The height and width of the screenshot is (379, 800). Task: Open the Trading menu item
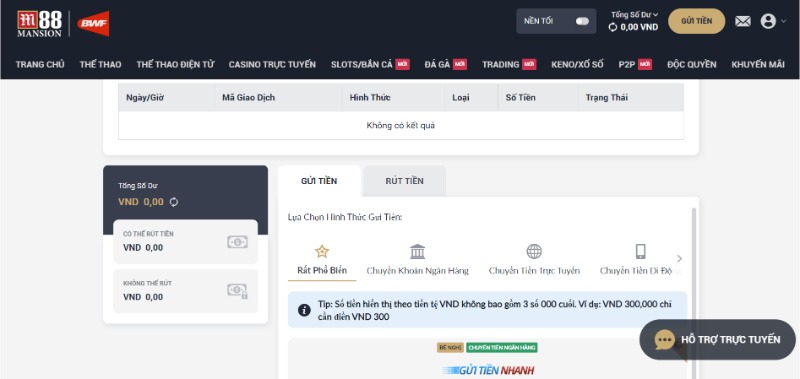(509, 64)
